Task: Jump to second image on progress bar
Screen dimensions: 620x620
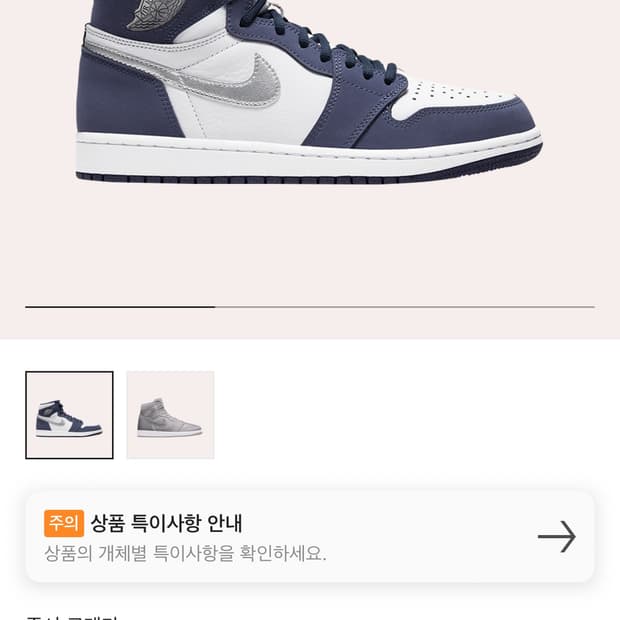Action: point(405,306)
